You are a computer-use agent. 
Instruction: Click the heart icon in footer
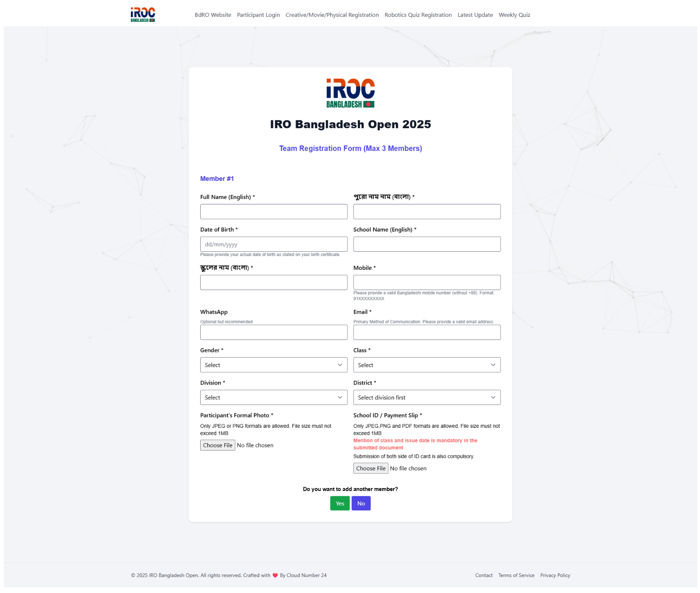[275, 575]
